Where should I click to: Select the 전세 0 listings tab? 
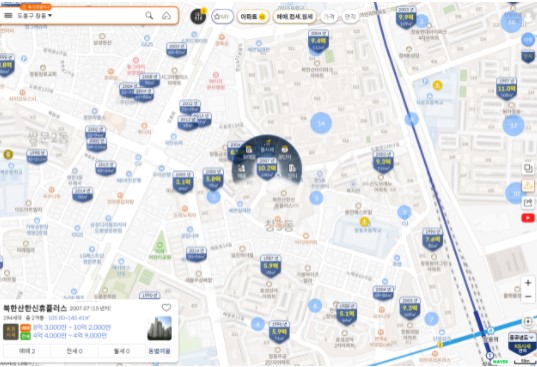click(x=74, y=351)
